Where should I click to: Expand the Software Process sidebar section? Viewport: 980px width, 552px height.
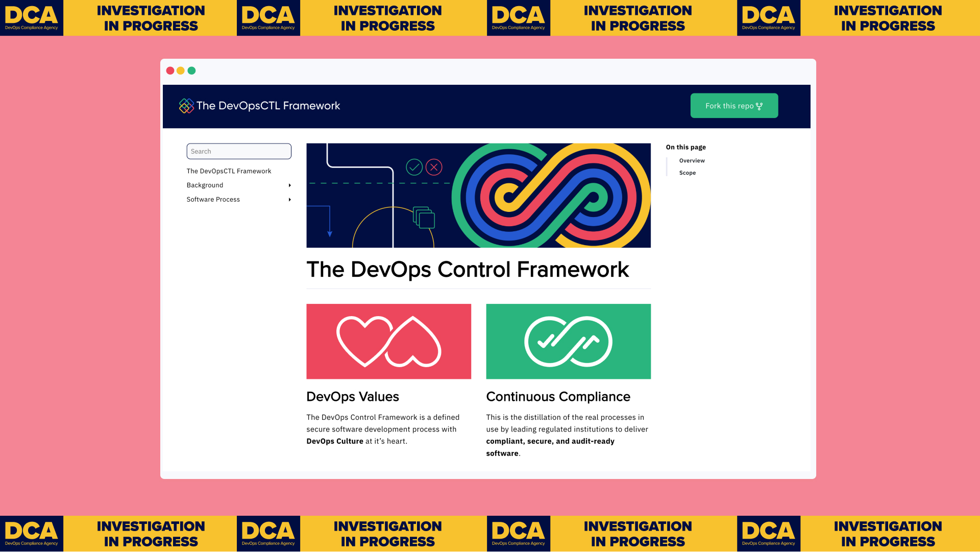tap(289, 199)
